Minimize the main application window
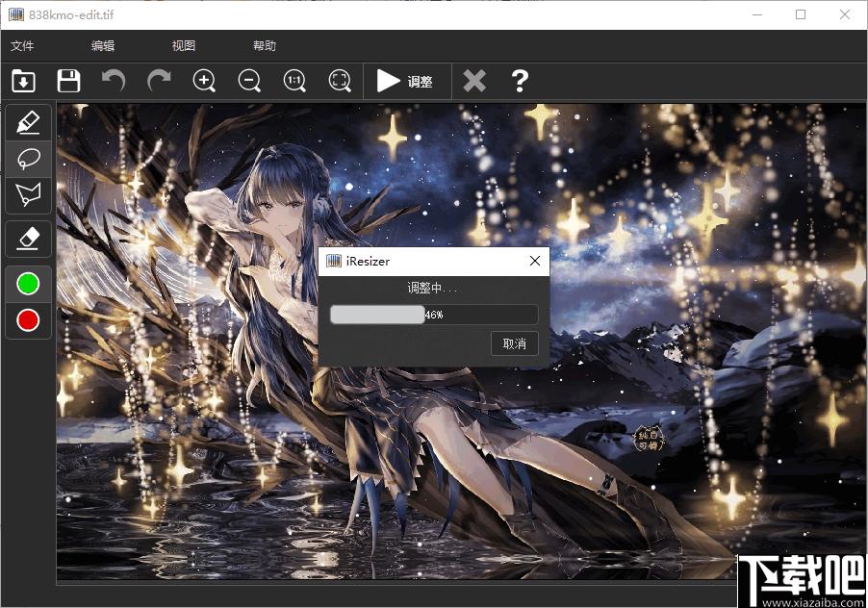 click(757, 14)
